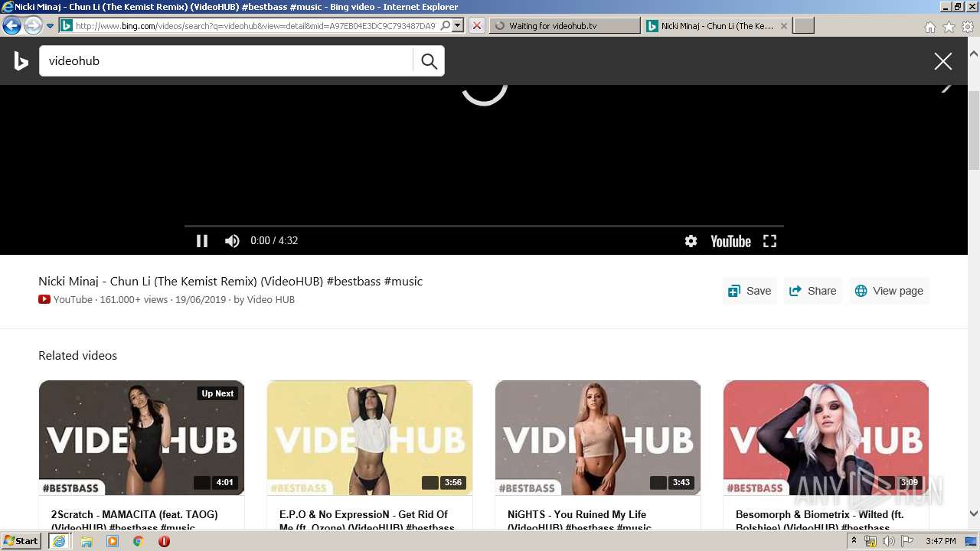
Task: Share this video button
Action: point(812,291)
